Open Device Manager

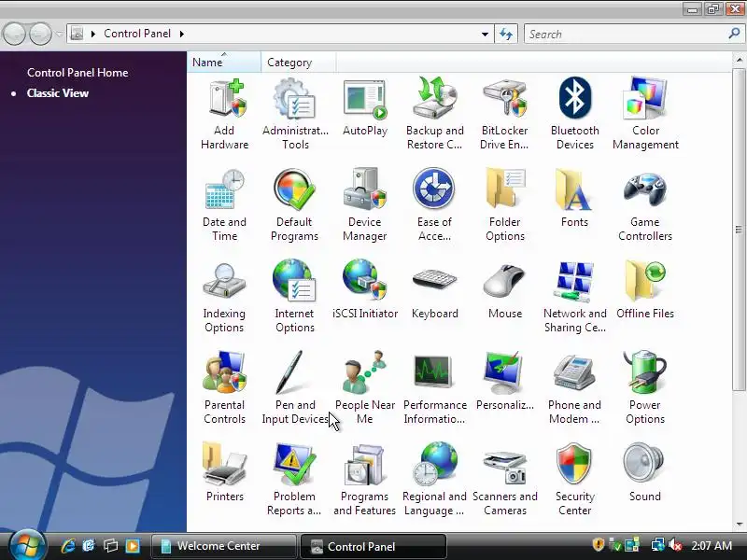coord(365,205)
